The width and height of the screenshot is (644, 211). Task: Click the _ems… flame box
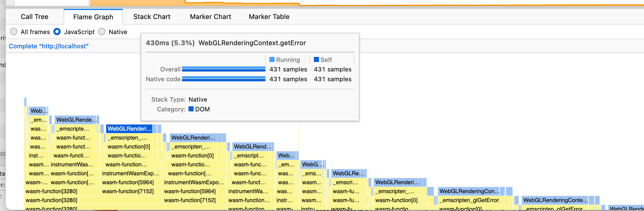pyautogui.click(x=311, y=173)
